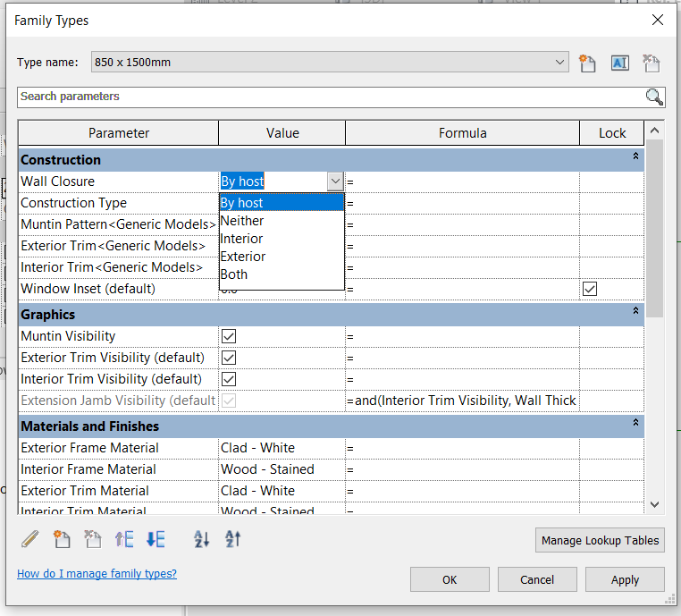The image size is (681, 616).
Task: Click the New Type icon beside Type name
Action: click(587, 63)
